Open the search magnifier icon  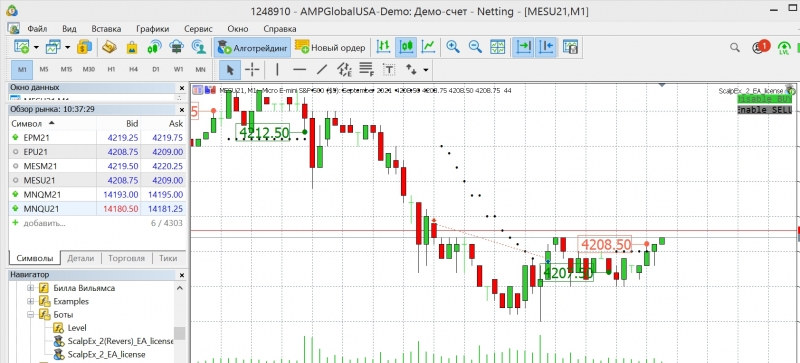(734, 47)
